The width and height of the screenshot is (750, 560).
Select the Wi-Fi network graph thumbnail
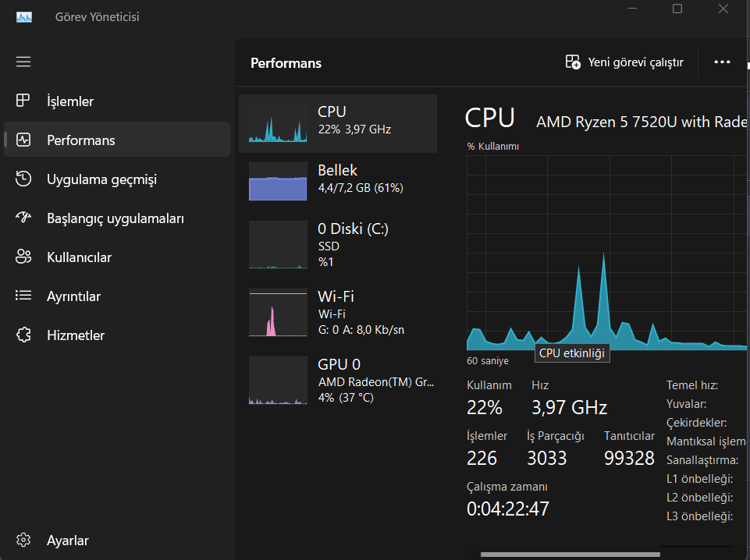(x=278, y=313)
